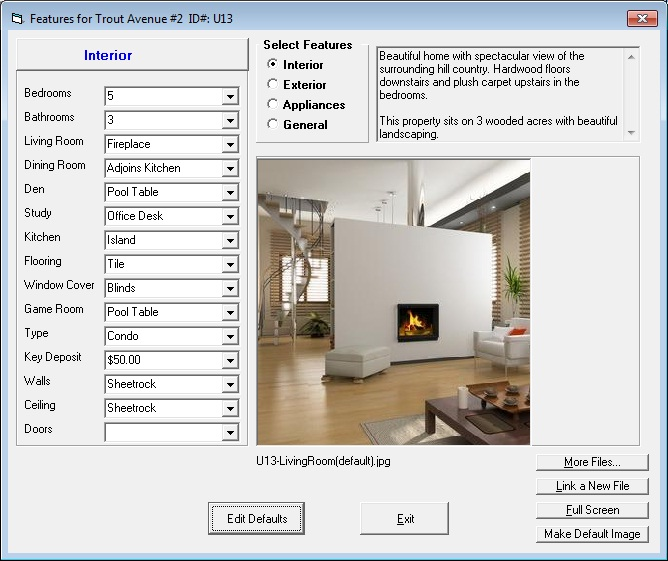View image in Full Screen
668x561 pixels.
(592, 510)
